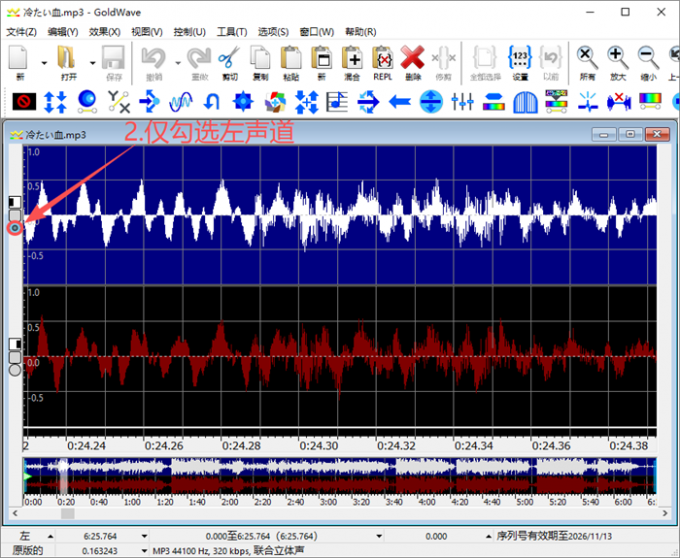Click the Redo (重做) toolbar icon
Image resolution: width=680 pixels, height=558 pixels.
point(199,58)
